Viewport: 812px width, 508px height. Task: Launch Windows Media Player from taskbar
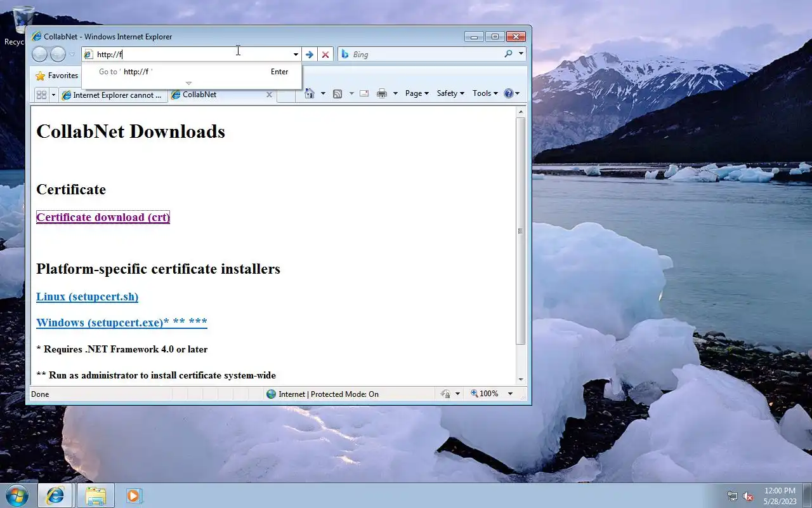tap(133, 495)
